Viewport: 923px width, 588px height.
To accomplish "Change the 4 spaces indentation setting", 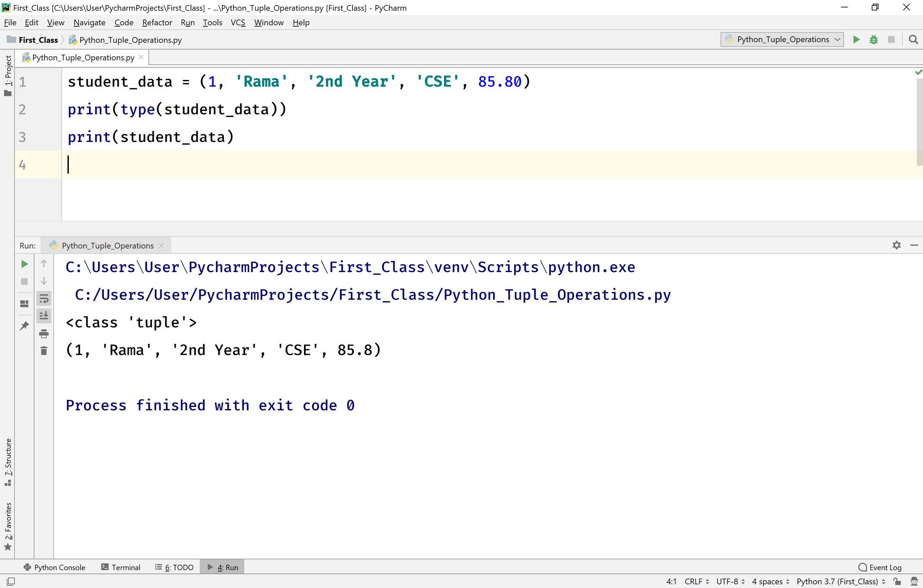I will click(768, 581).
